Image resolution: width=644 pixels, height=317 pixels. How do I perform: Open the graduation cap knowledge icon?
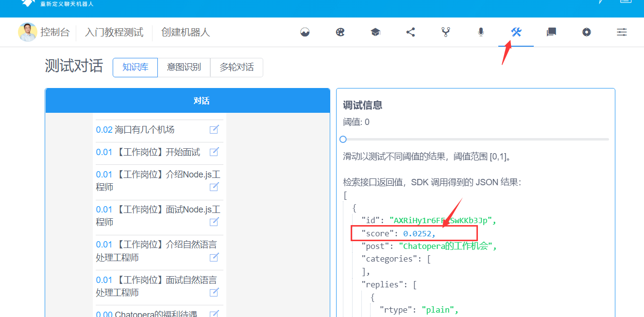[x=375, y=33]
